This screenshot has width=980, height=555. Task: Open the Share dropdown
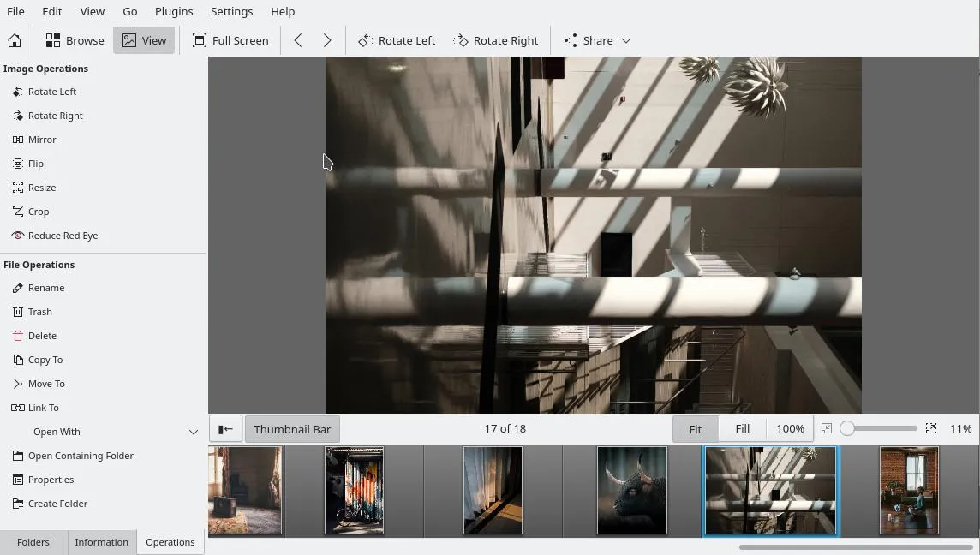click(596, 39)
